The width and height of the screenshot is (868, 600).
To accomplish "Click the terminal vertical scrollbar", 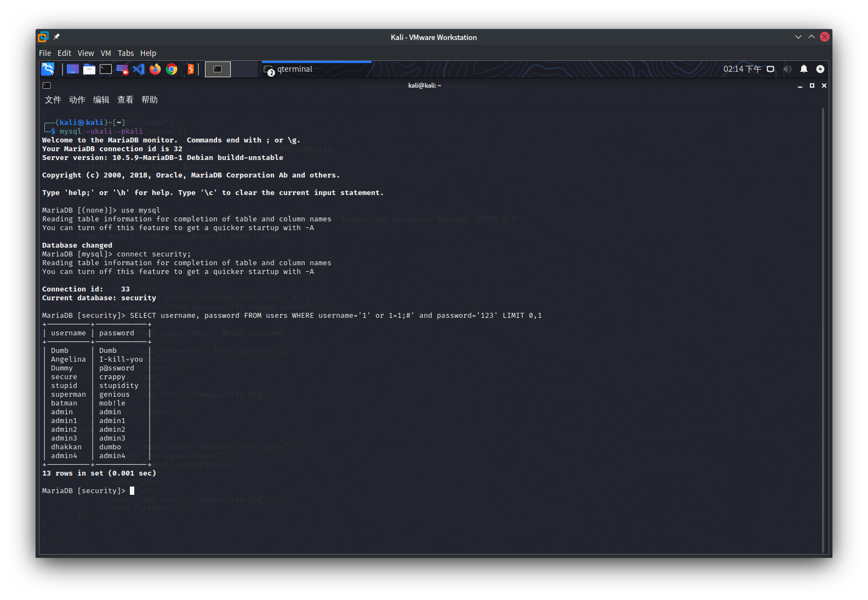I will click(x=823, y=330).
